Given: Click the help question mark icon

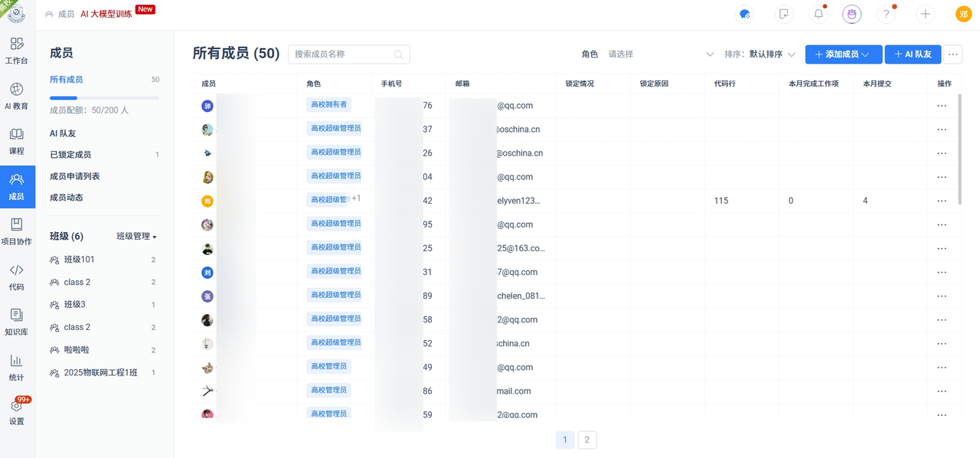Looking at the screenshot, I should pyautogui.click(x=886, y=14).
